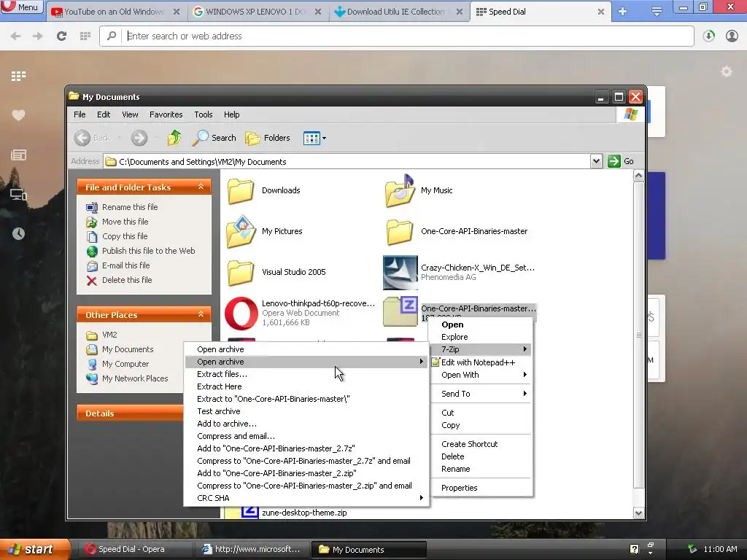Expand CRC SHA submenu
The height and width of the screenshot is (560, 747).
(x=306, y=498)
